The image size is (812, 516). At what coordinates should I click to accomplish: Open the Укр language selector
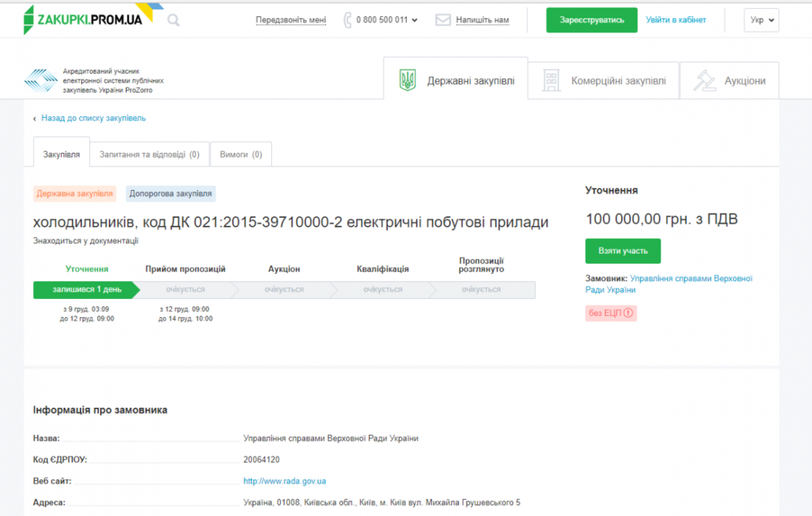[x=761, y=20]
